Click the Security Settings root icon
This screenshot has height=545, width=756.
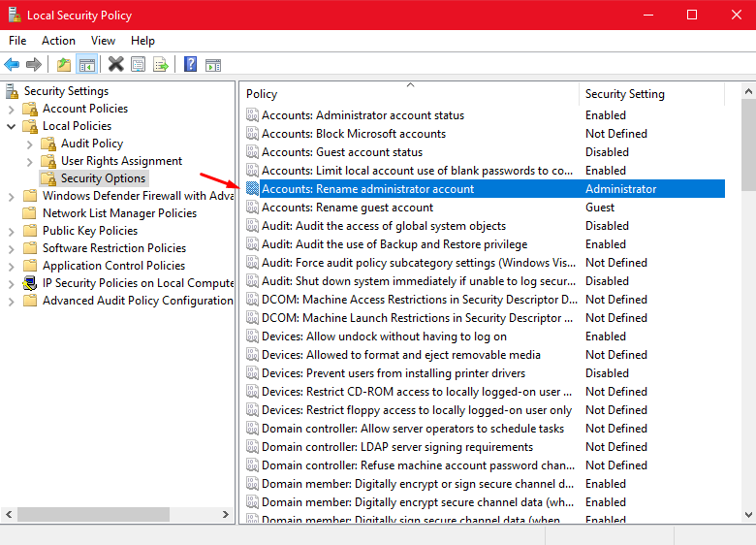(x=12, y=91)
